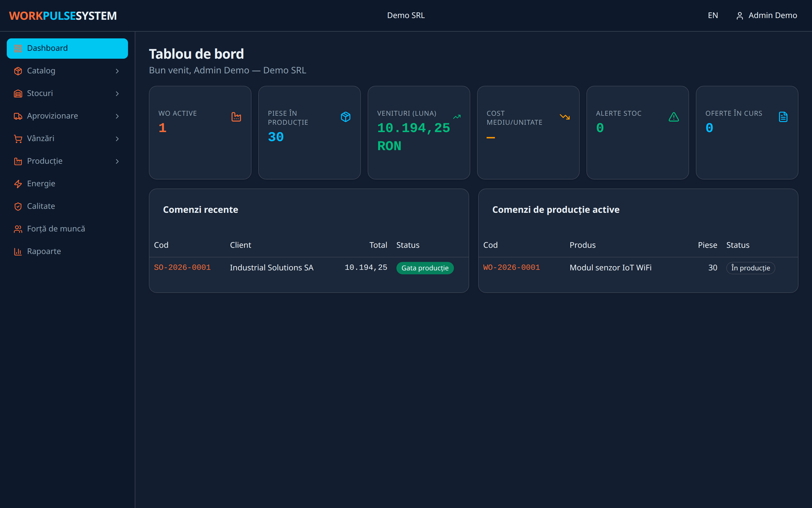The height and width of the screenshot is (508, 812).
Task: Click the trending-down icon on Cost mediu card
Action: point(565,117)
